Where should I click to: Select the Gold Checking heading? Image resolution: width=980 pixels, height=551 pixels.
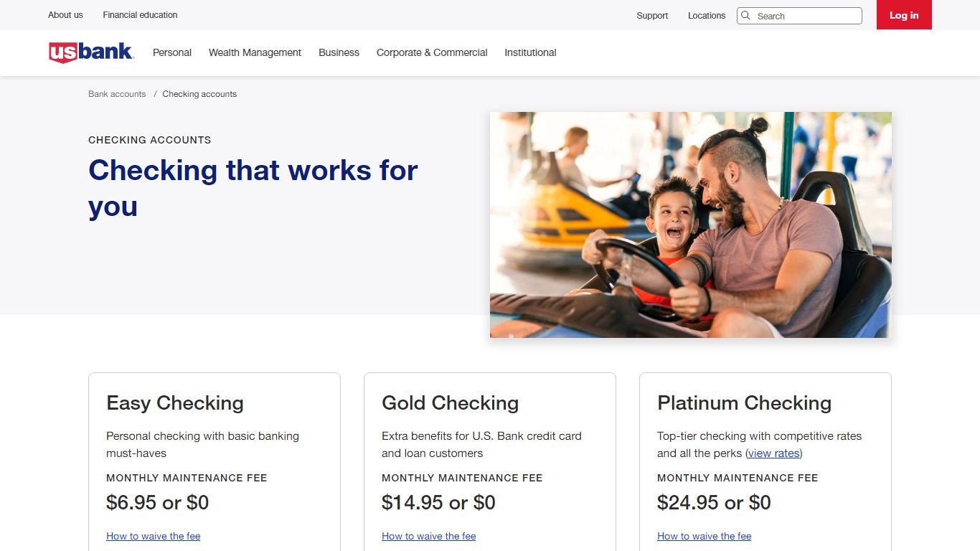click(x=450, y=403)
